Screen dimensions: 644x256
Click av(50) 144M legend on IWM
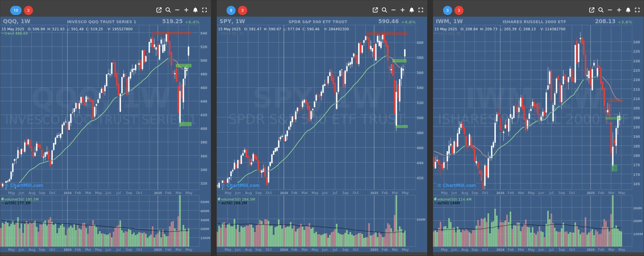coord(447,203)
